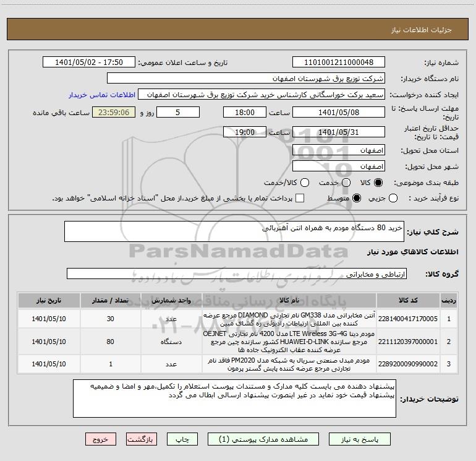Viewport: 476px width, 461px height.
Task: Click the کد کالا column header
Action: [408, 300]
